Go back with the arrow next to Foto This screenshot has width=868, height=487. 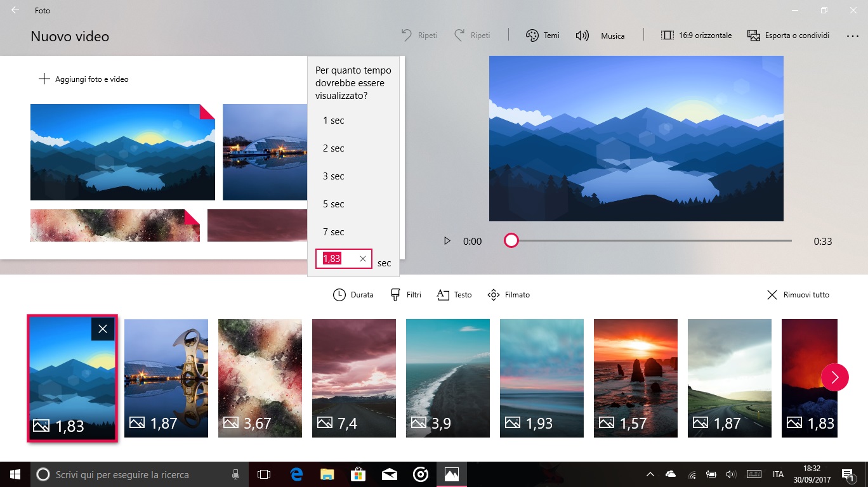pos(15,10)
